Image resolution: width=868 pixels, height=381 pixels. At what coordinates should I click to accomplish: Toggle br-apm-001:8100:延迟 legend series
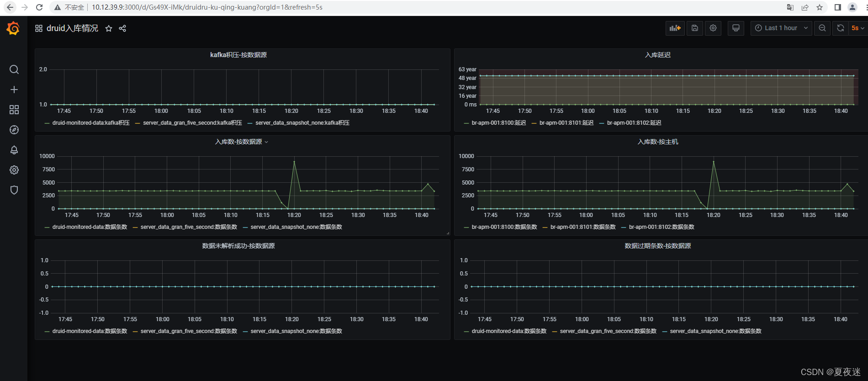499,123
